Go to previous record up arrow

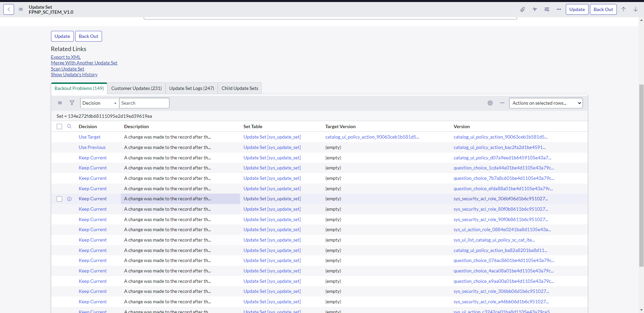tap(624, 9)
